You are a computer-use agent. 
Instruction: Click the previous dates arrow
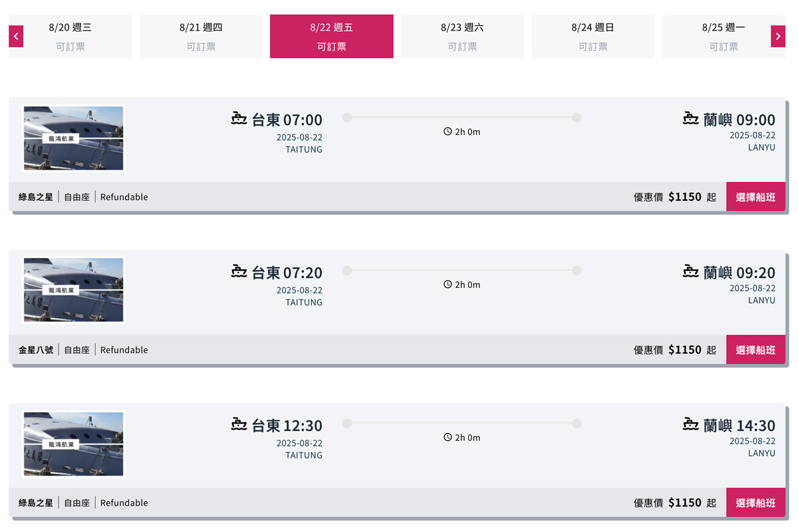point(16,36)
